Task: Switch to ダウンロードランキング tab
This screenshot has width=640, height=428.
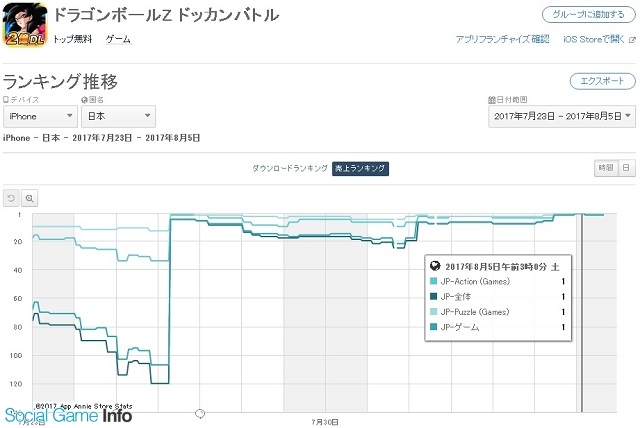Action: [290, 168]
